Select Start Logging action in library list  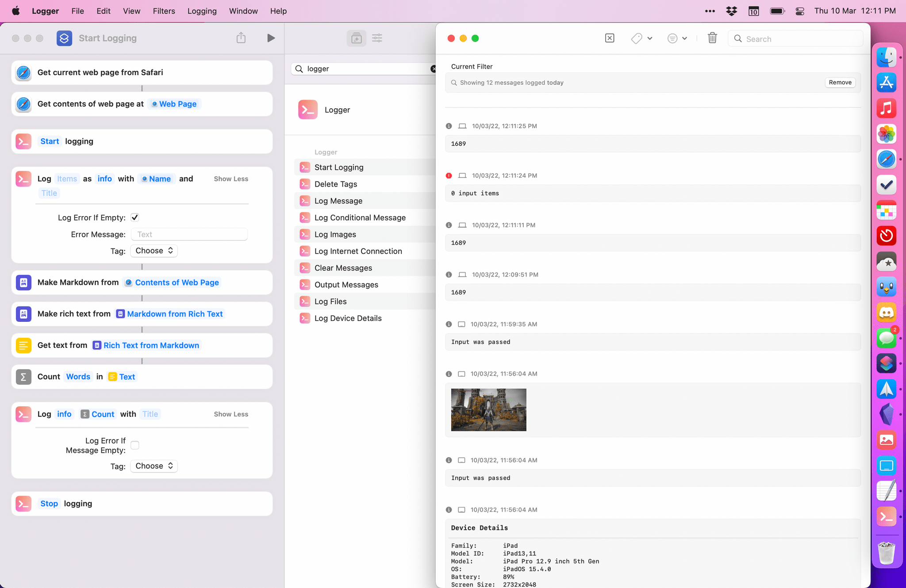pos(365,167)
